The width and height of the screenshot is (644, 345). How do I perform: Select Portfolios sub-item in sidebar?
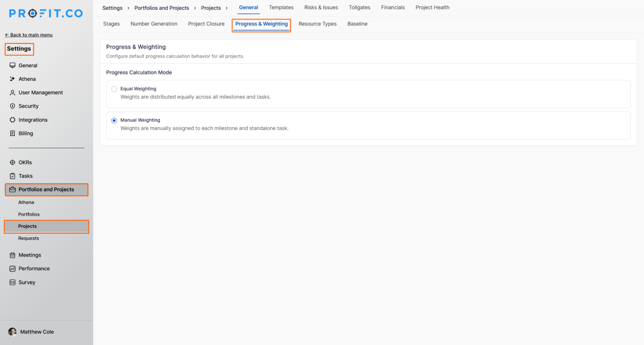[x=29, y=214]
